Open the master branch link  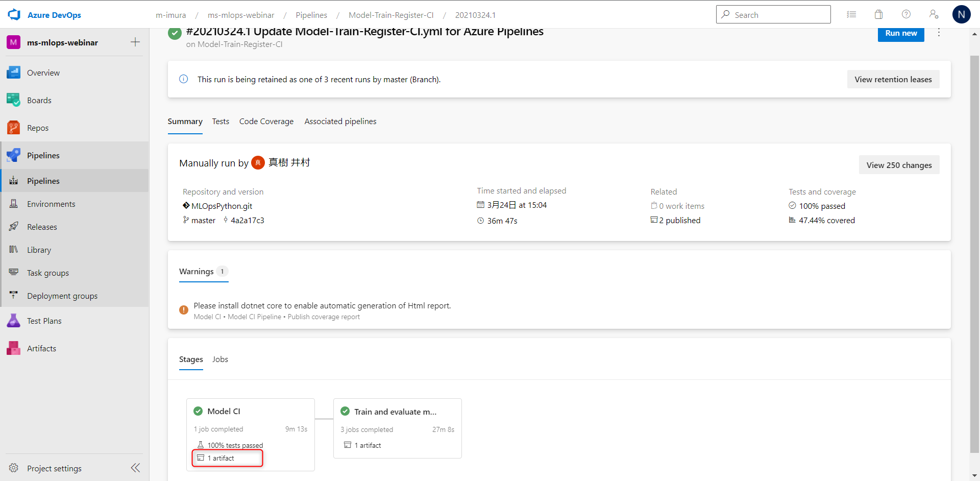tap(203, 220)
